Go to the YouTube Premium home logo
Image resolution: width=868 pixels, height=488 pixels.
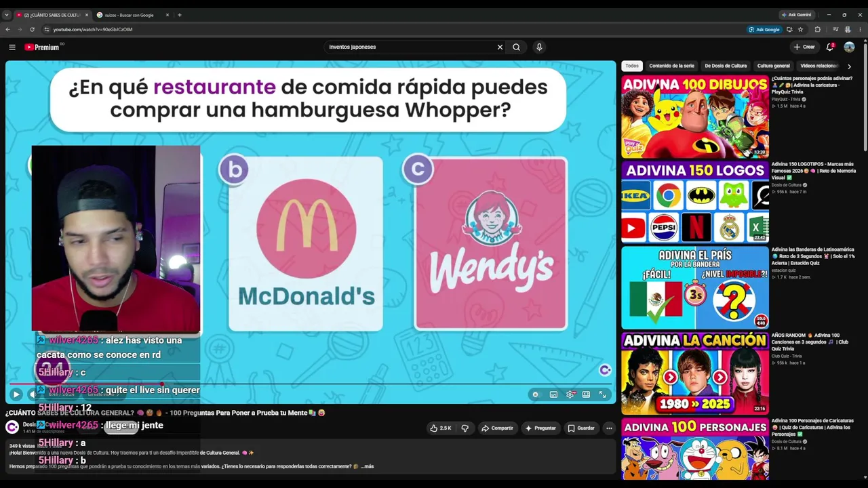[43, 47]
